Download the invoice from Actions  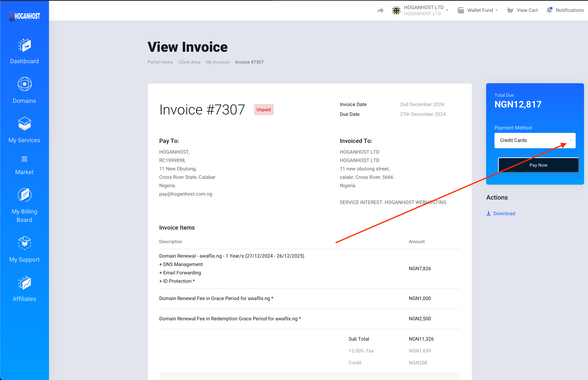(504, 214)
